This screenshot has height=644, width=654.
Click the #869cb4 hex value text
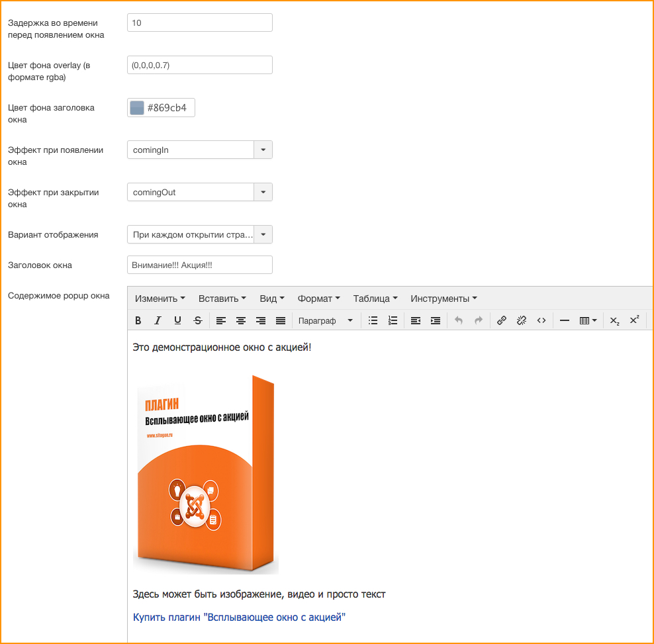[x=167, y=108]
